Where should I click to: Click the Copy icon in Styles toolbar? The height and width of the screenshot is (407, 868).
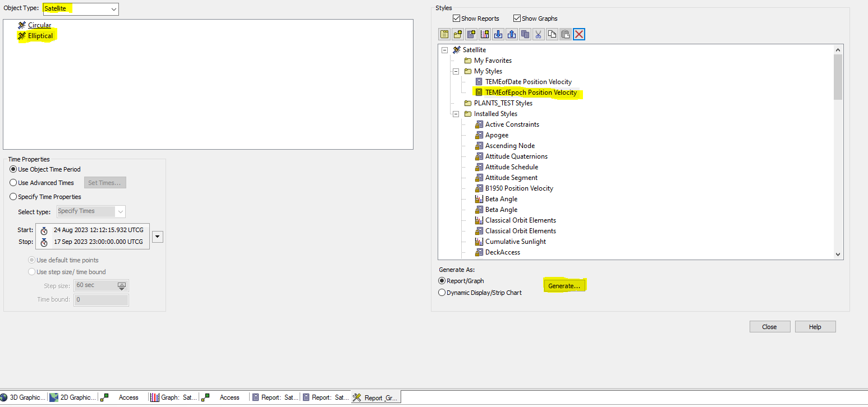(552, 34)
